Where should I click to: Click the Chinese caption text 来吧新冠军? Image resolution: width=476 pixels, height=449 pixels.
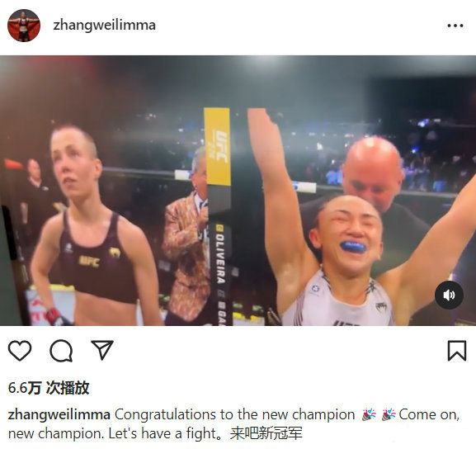(x=266, y=433)
